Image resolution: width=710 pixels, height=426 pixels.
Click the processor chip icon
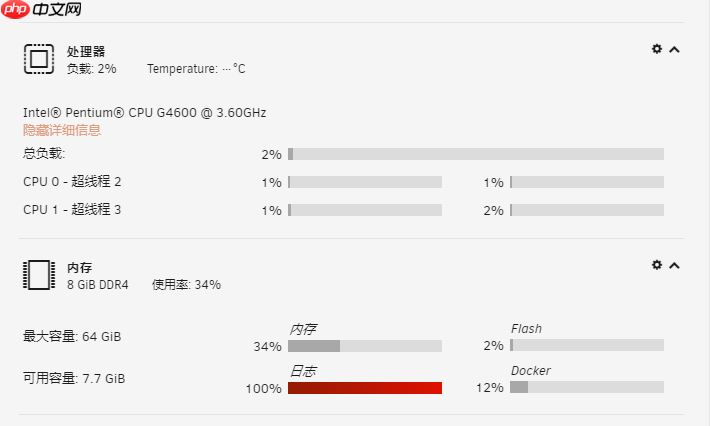click(39, 60)
